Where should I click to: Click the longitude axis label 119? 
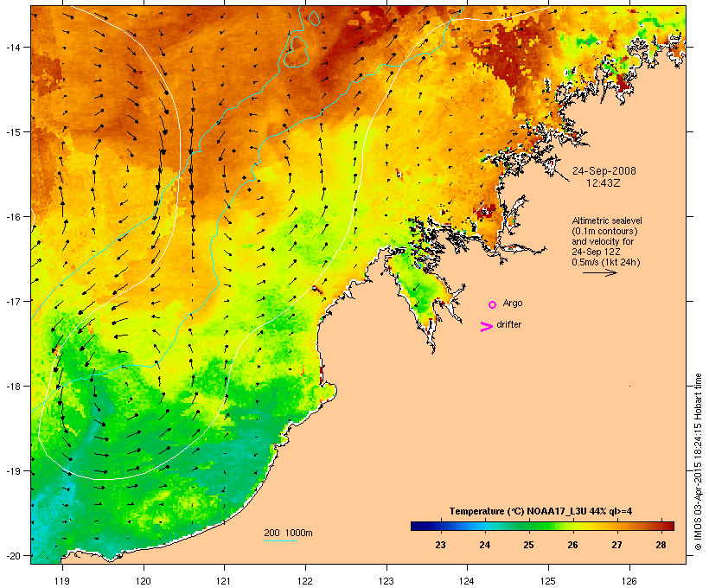point(62,581)
